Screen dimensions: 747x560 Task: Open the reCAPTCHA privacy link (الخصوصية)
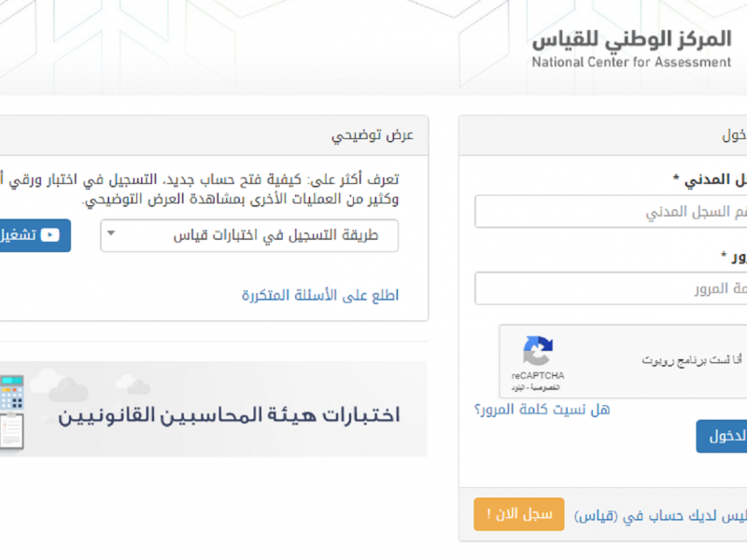547,387
